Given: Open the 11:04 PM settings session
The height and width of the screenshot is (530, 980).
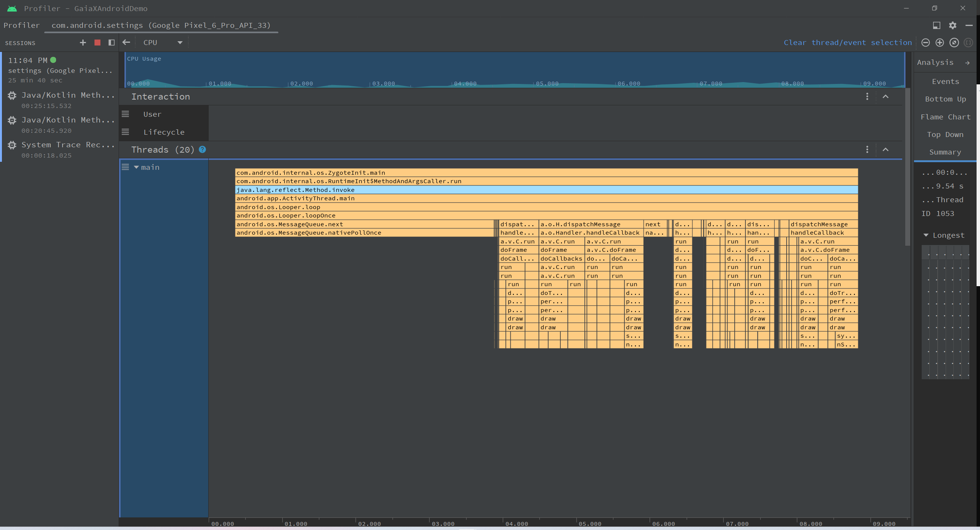Looking at the screenshot, I should coord(60,70).
